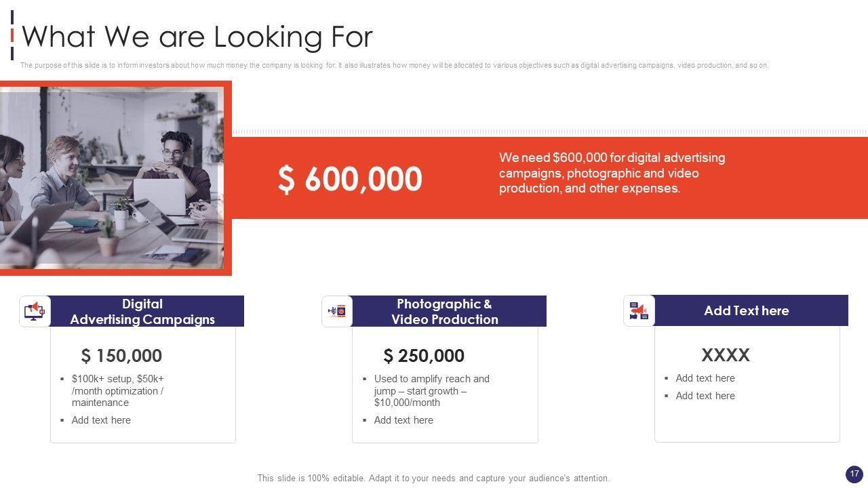Click the large $ 600,000 figure
The height and width of the screenshot is (488, 868).
[x=350, y=179]
